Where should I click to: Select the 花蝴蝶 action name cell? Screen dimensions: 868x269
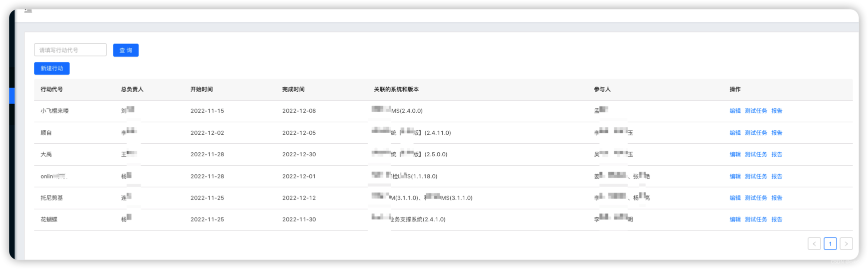pos(49,219)
